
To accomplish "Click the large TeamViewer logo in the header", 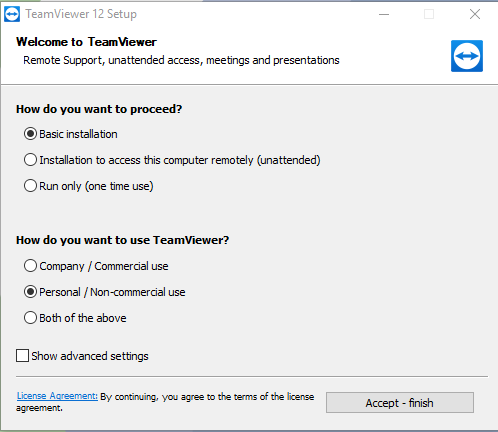I will pos(467,56).
